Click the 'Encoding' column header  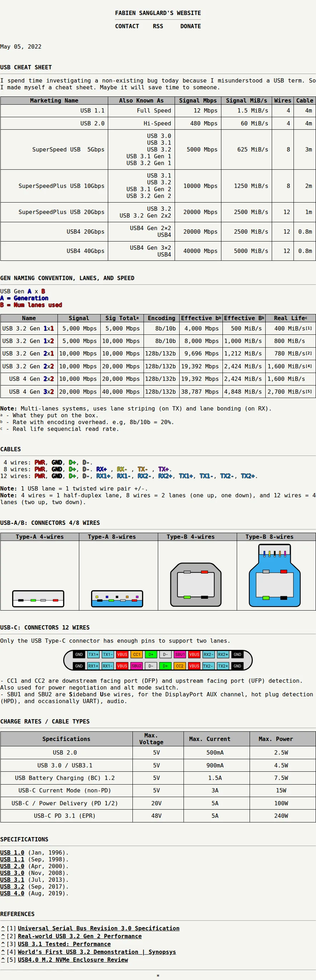click(x=162, y=318)
